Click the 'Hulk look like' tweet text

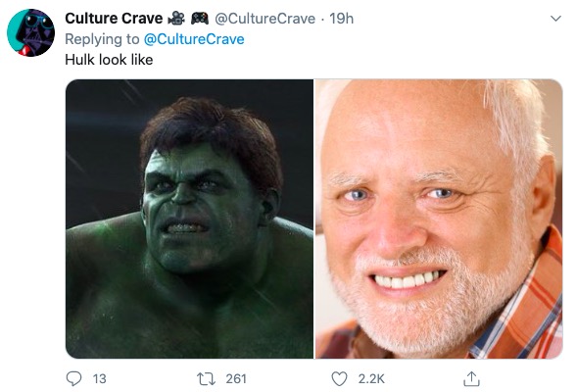pyautogui.click(x=109, y=60)
